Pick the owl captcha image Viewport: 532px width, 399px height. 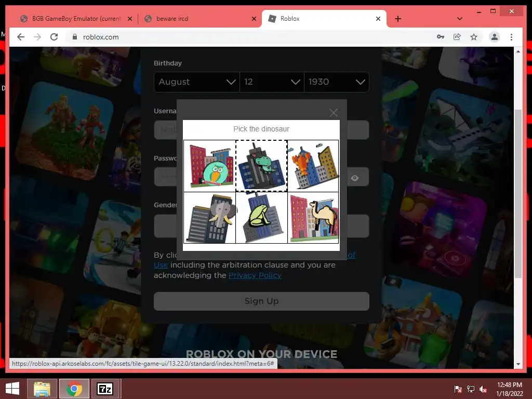pos(210,166)
